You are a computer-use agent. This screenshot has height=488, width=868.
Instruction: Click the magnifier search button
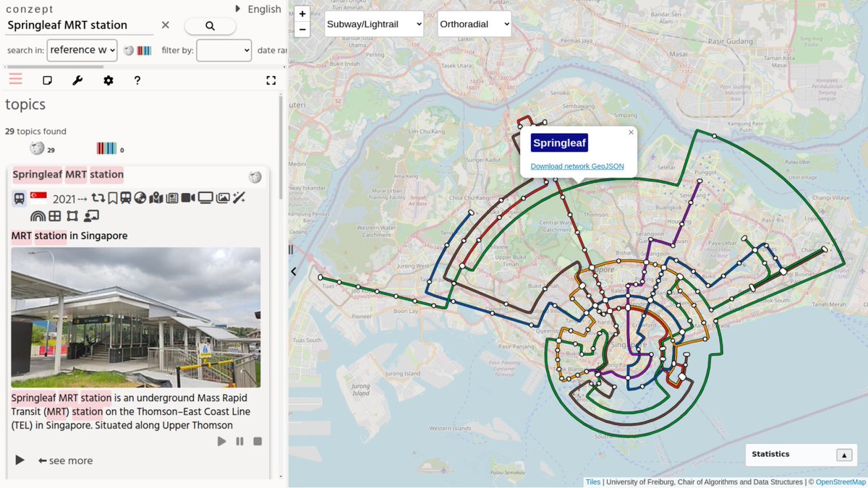210,26
